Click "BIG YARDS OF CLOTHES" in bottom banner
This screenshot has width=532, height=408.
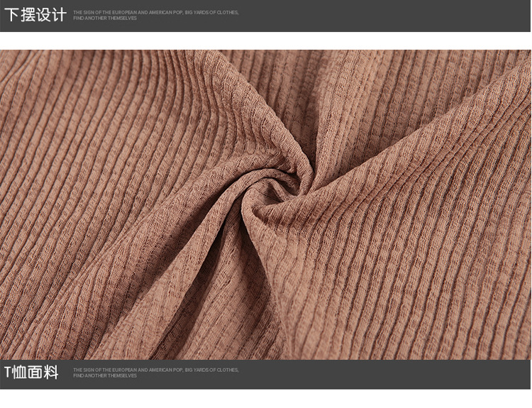click(211, 370)
